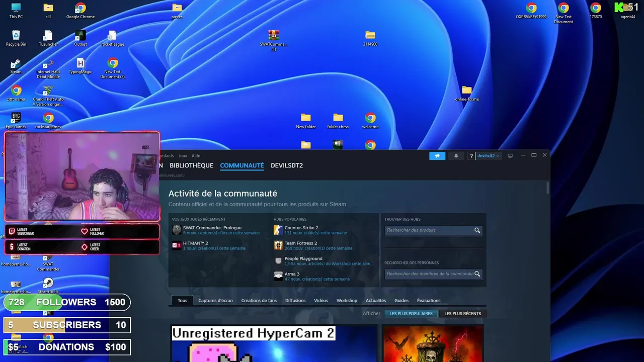The image size is (644, 362).
Task: Select the Workshop tab
Action: [x=347, y=301]
